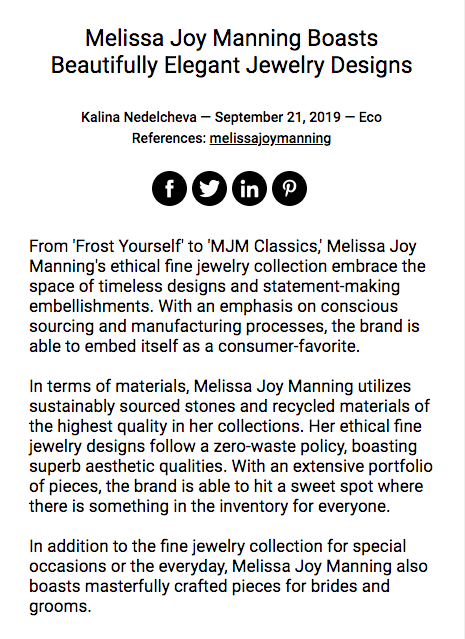Click the September 21, 2019 date
This screenshot has width=465, height=639.
coord(278,117)
